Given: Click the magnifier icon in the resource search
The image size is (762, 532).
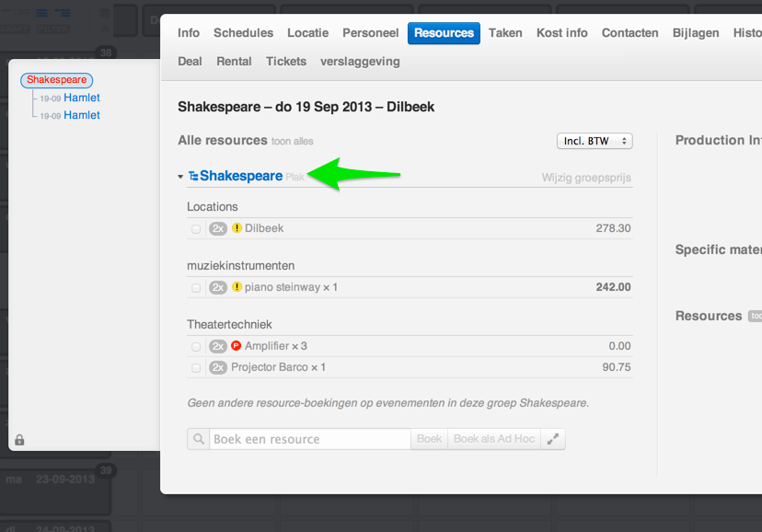Looking at the screenshot, I should coord(198,439).
